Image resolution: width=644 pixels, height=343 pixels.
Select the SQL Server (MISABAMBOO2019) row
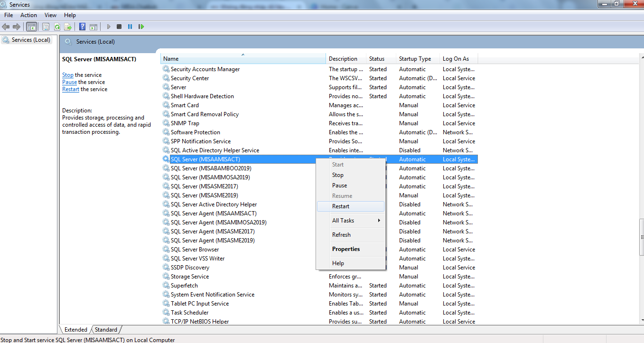[x=319, y=168]
